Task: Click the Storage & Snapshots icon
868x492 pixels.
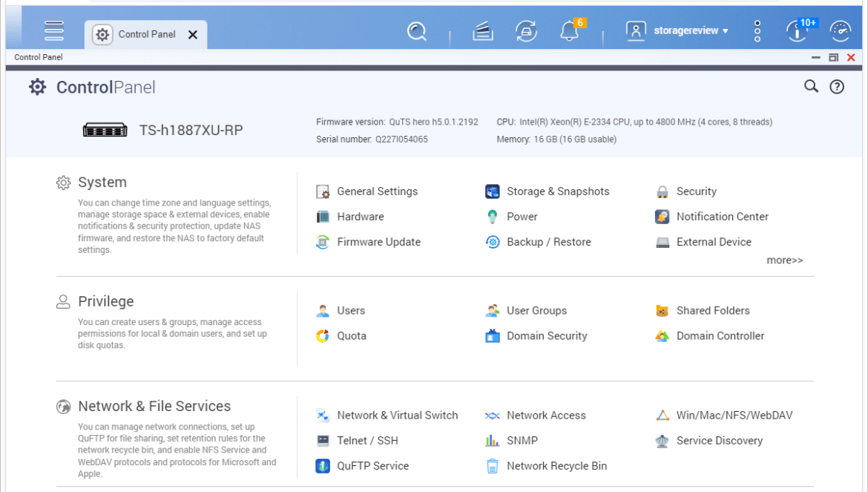Action: tap(492, 191)
